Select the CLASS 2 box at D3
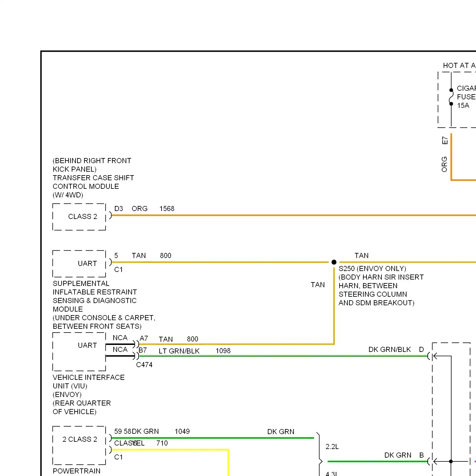The image size is (476, 476). coord(79,217)
